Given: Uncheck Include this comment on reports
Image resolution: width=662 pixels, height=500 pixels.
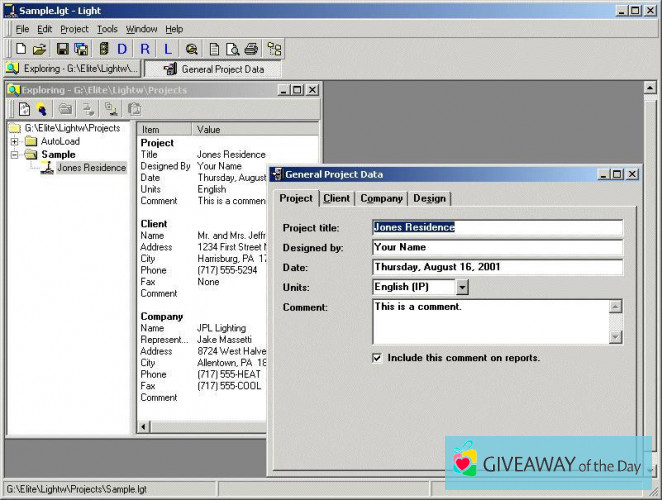Looking at the screenshot, I should coord(377,357).
